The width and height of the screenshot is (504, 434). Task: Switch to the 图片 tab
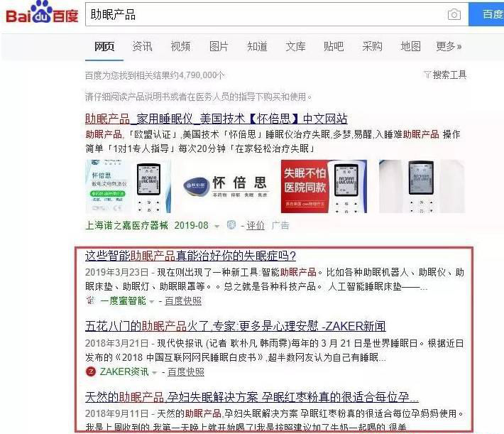(x=219, y=46)
